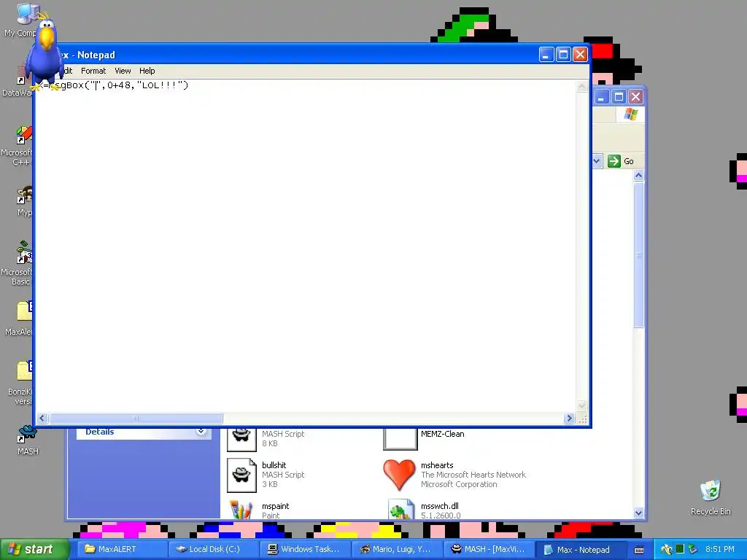
Task: Click the keyboard language bar icon
Action: [x=640, y=550]
